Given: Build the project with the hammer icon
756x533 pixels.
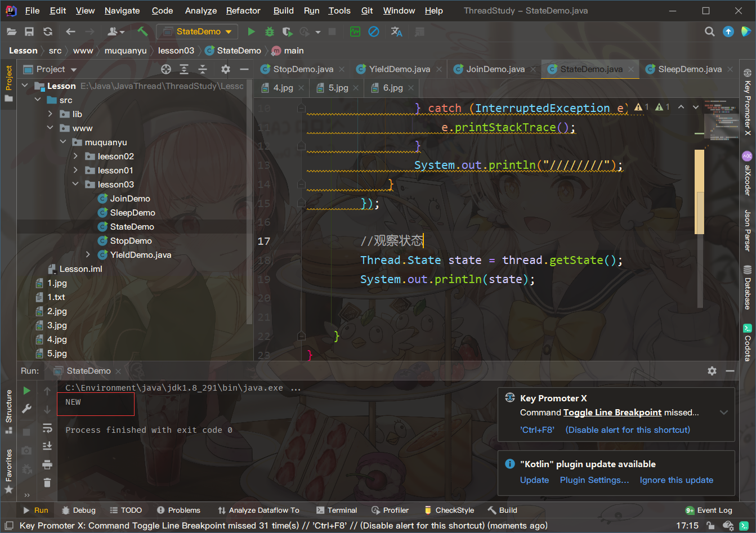Looking at the screenshot, I should pos(142,32).
